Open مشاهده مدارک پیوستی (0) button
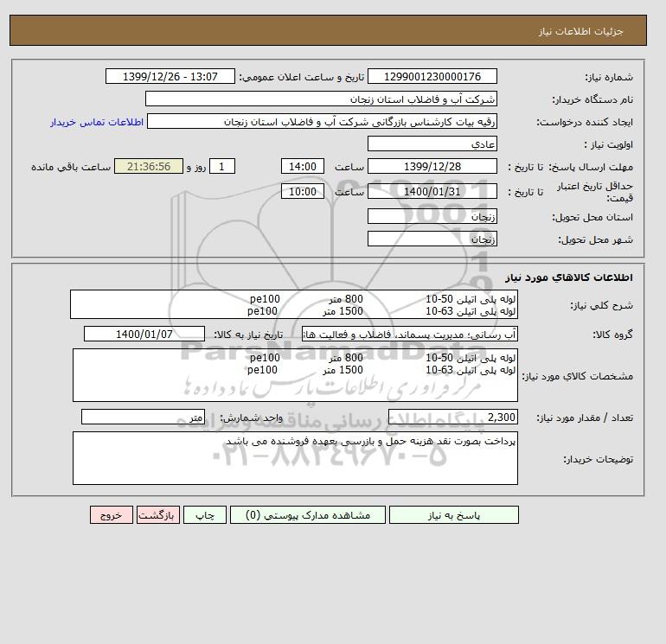The height and width of the screenshot is (644, 666). (x=308, y=514)
